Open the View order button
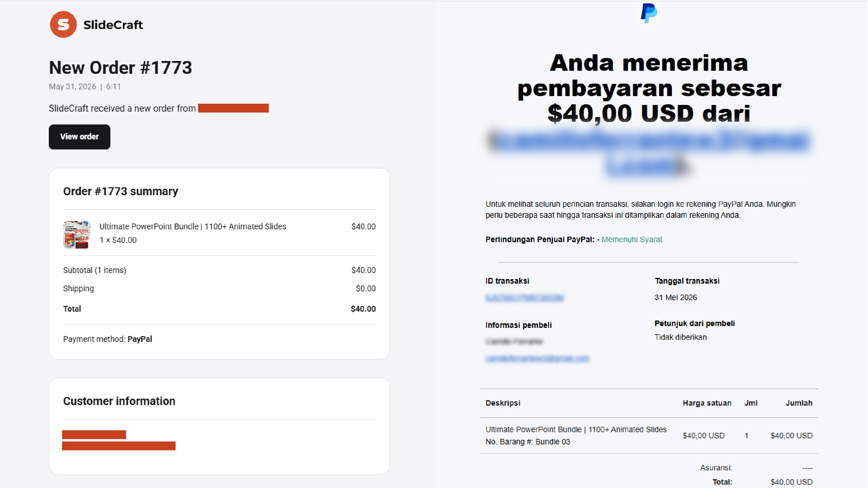The image size is (868, 488). tap(80, 137)
